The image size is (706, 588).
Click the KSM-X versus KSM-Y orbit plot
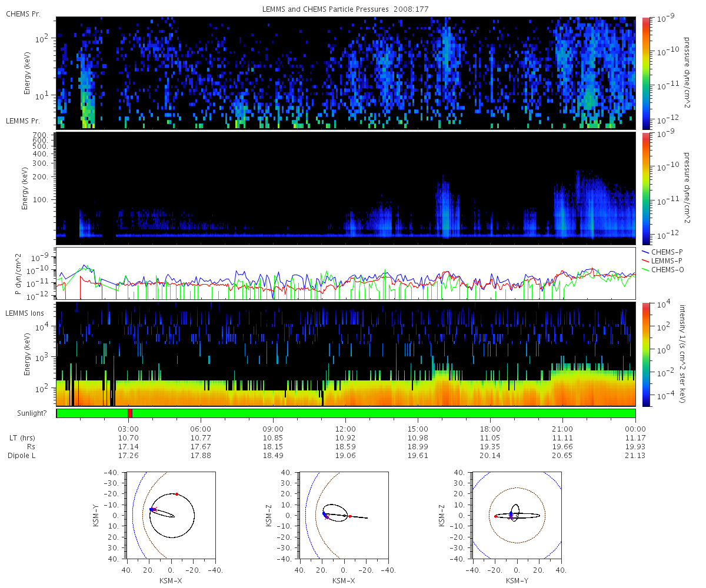coord(171,515)
